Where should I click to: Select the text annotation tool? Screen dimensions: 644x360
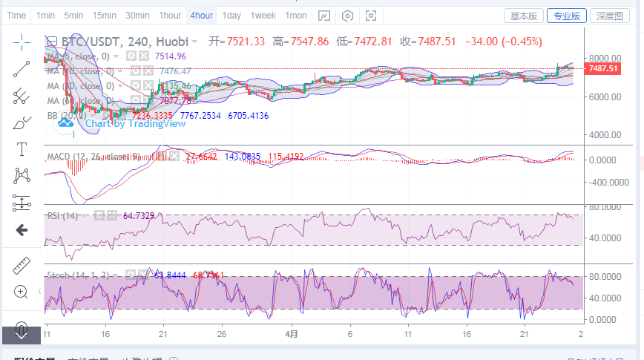[x=22, y=149]
